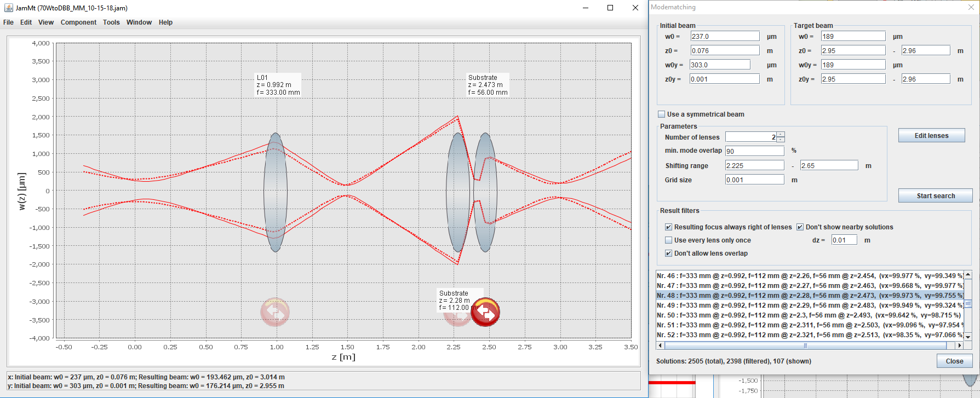
Task: Open the Tools menu
Action: click(x=111, y=22)
